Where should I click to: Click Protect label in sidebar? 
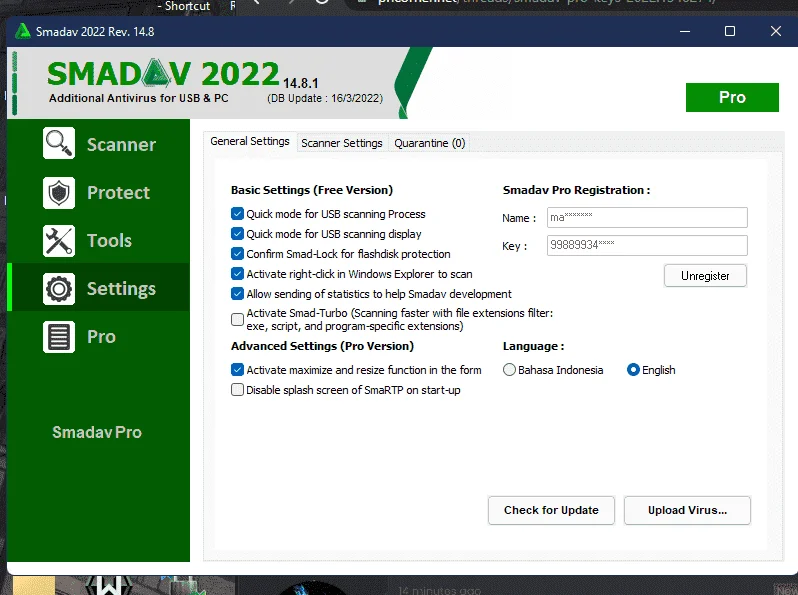(x=119, y=193)
